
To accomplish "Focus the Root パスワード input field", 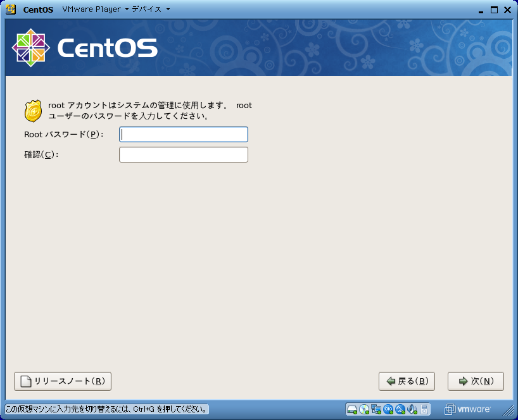I will click(x=184, y=135).
